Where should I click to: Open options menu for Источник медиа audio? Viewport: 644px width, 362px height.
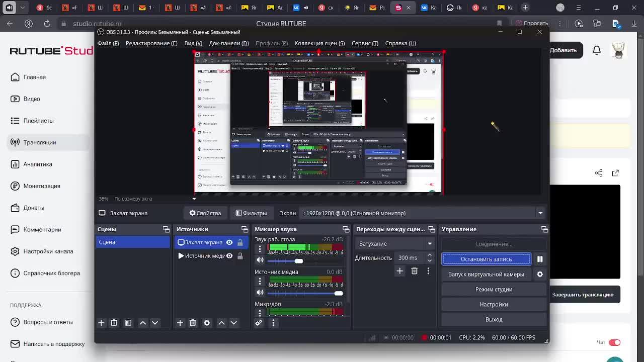(260, 281)
